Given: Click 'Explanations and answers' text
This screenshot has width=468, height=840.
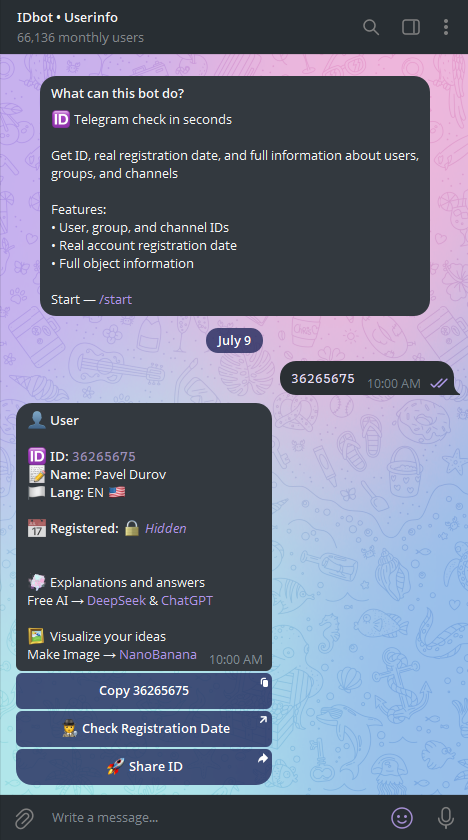Looking at the screenshot, I should [127, 582].
